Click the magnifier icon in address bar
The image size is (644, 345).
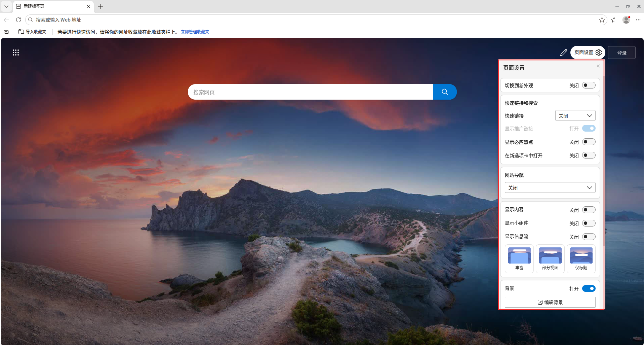pos(31,20)
